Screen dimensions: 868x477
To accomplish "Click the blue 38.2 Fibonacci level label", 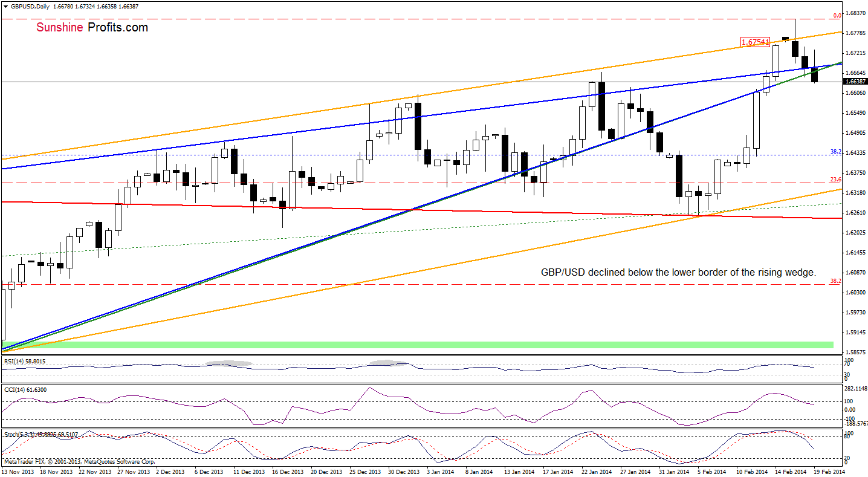I will click(837, 152).
